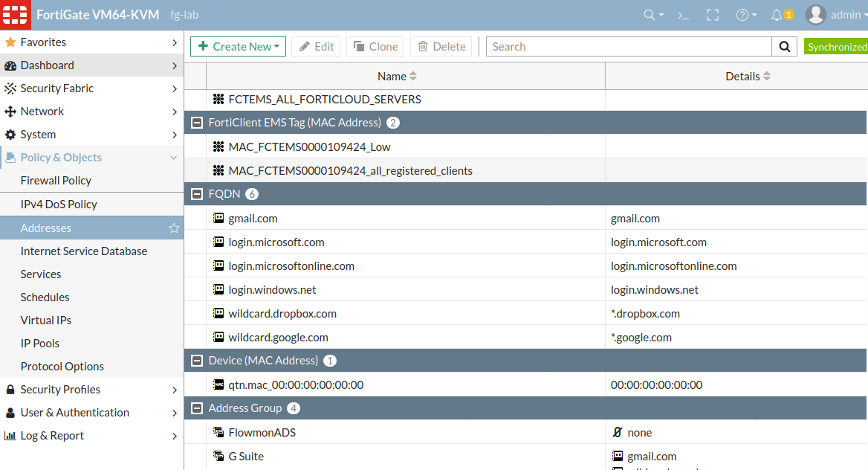Click the admin user avatar
The height and width of the screenshot is (470, 868).
[815, 15]
